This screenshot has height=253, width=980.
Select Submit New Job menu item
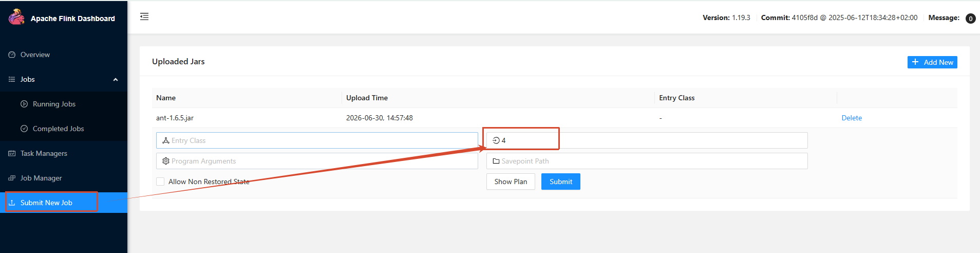pos(64,203)
